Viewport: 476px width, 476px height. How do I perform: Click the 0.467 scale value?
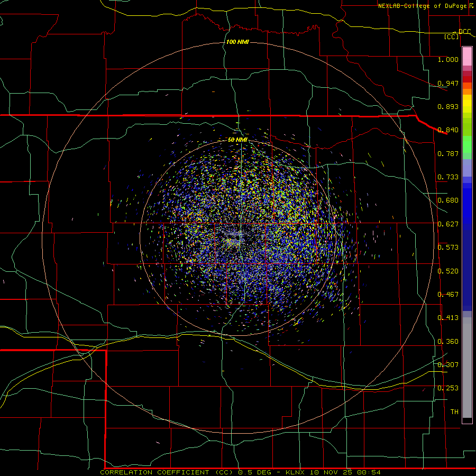[x=448, y=295]
